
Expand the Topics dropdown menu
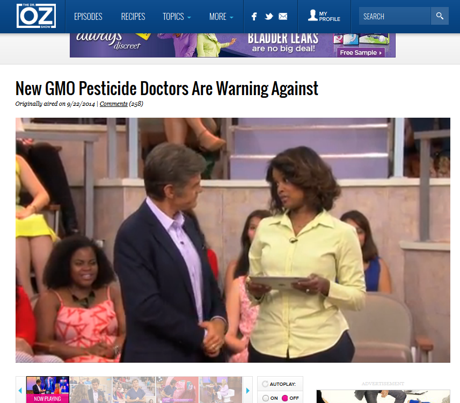tap(177, 16)
